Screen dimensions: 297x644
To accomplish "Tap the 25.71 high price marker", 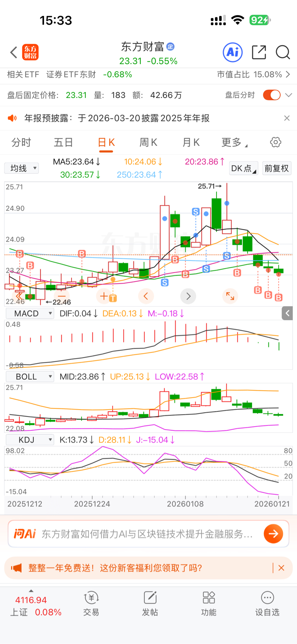I will [210, 186].
